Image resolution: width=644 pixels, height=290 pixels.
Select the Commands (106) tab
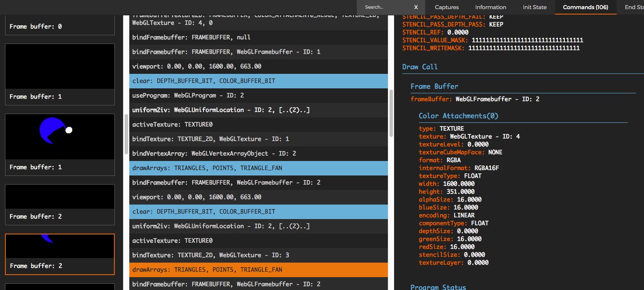[x=585, y=7]
